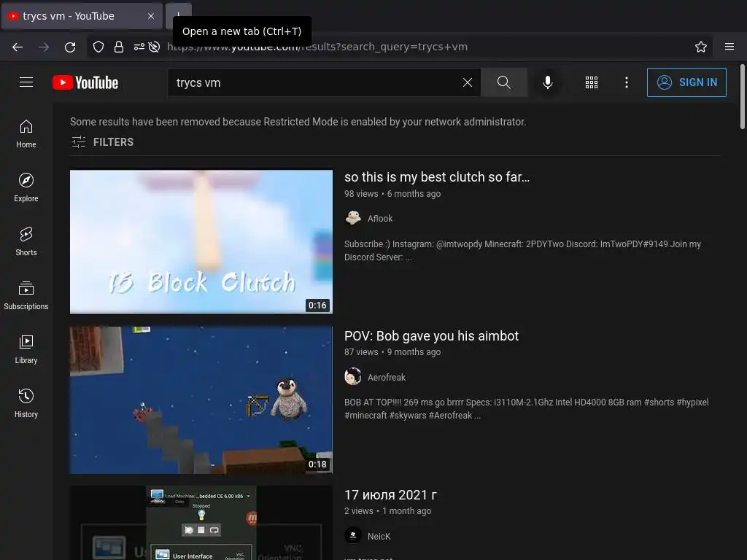Open the Aflook channel name
The image size is (747, 560).
pos(380,219)
